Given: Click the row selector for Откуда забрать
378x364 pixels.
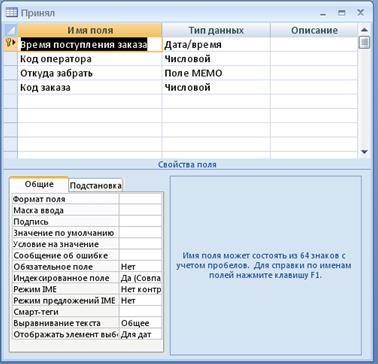Looking at the screenshot, I should pyautogui.click(x=10, y=73).
